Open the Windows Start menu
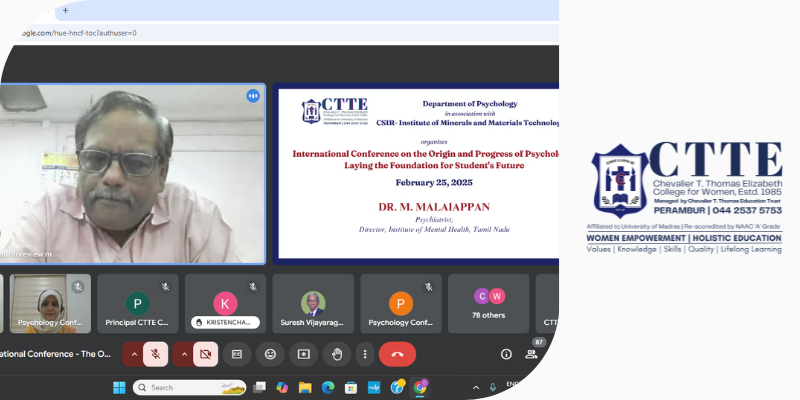 click(x=119, y=388)
